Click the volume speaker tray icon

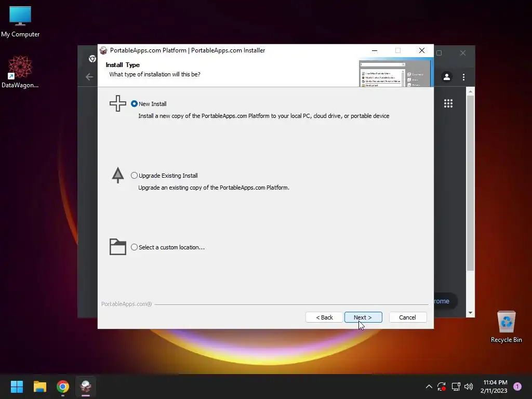pos(469,387)
